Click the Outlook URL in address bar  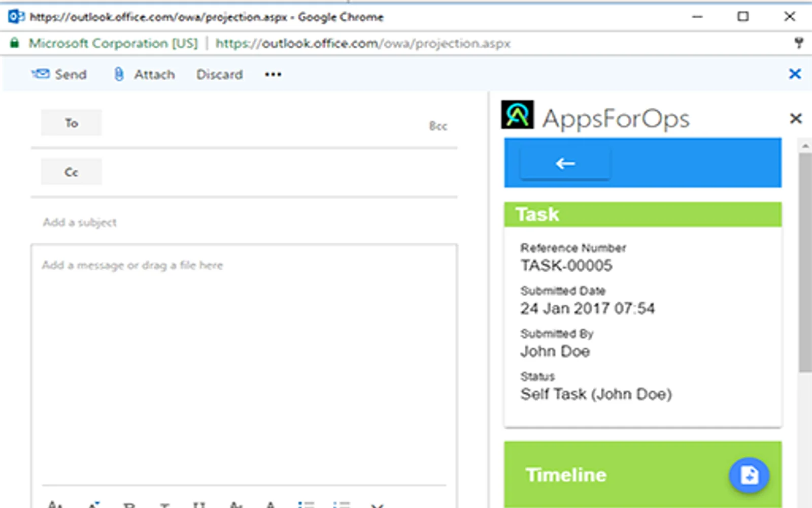(363, 44)
